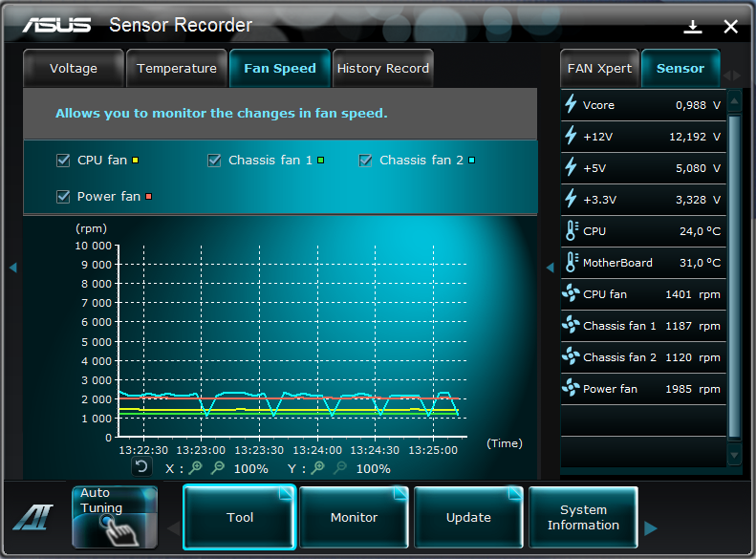This screenshot has height=559, width=756.
Task: Click the Chassis fan 1 icon in sensor list
Action: point(571,325)
